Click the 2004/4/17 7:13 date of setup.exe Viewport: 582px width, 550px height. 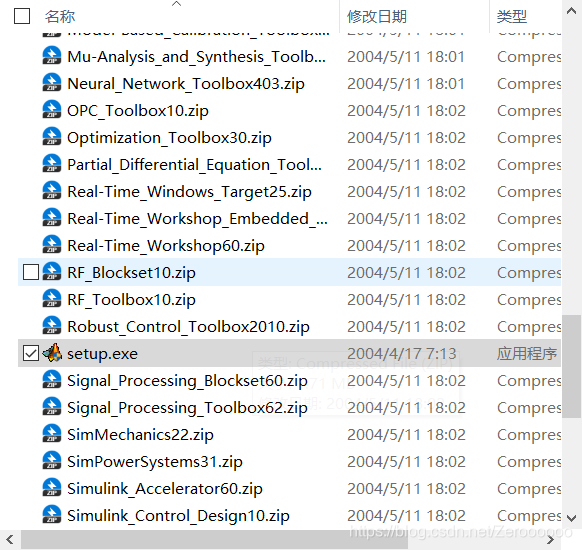tap(402, 354)
